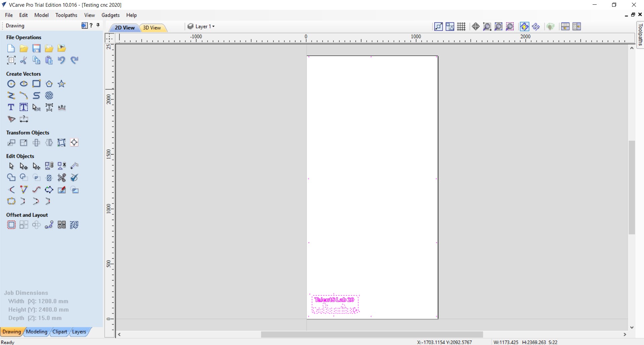644x345 pixels.
Task: Open the Offset Vectors tool
Action: click(x=11, y=225)
